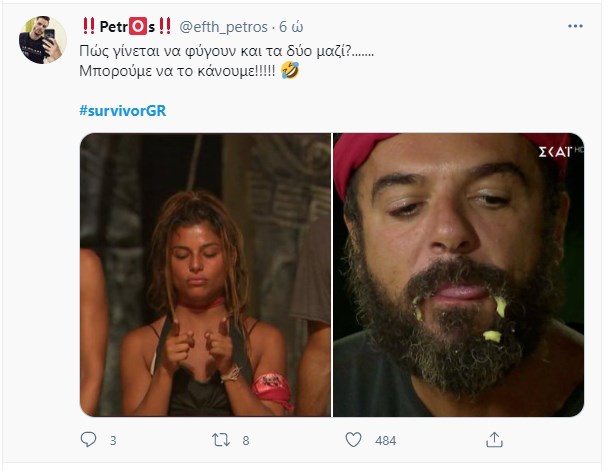This screenshot has height=471, width=608.
Task: Like the tweet with the heart icon
Action: pyautogui.click(x=353, y=440)
